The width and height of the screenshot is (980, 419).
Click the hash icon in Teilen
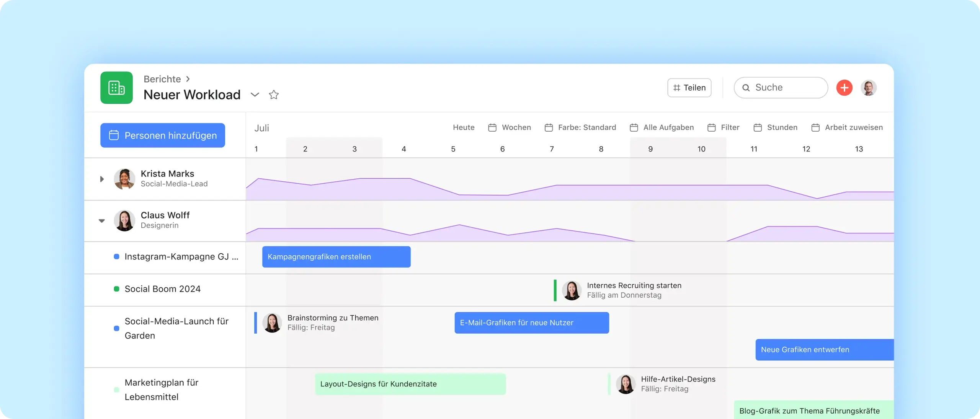[x=676, y=88]
